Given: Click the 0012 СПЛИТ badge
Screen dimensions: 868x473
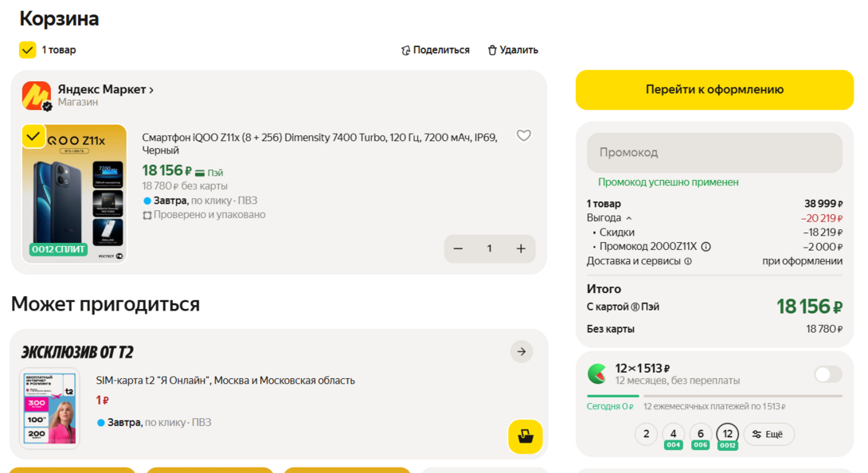Looking at the screenshot, I should [58, 249].
